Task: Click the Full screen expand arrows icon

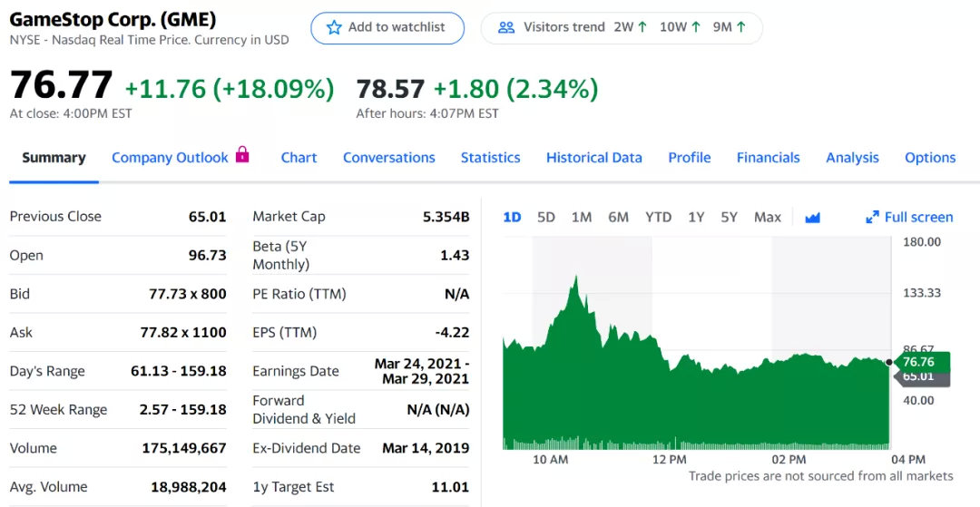Action: tap(872, 218)
